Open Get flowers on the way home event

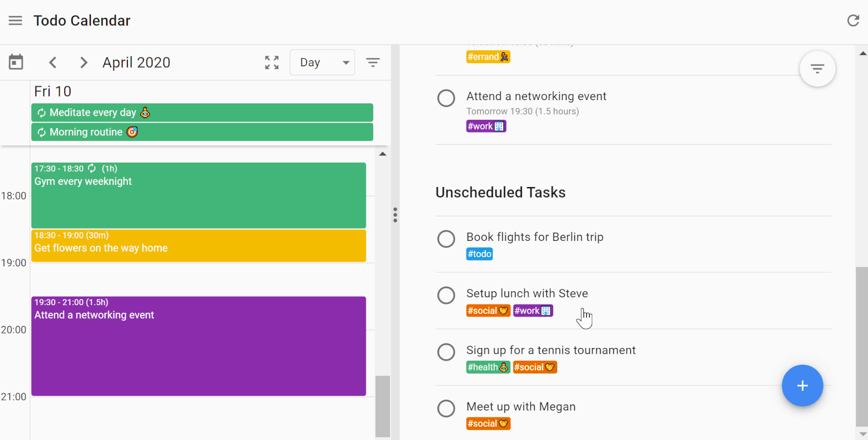pyautogui.click(x=198, y=245)
